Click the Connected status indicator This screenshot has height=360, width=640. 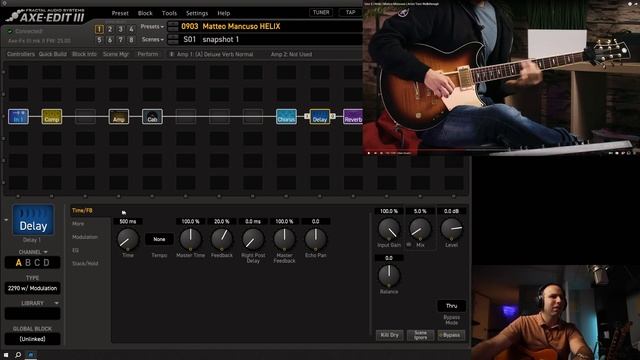click(x=24, y=31)
